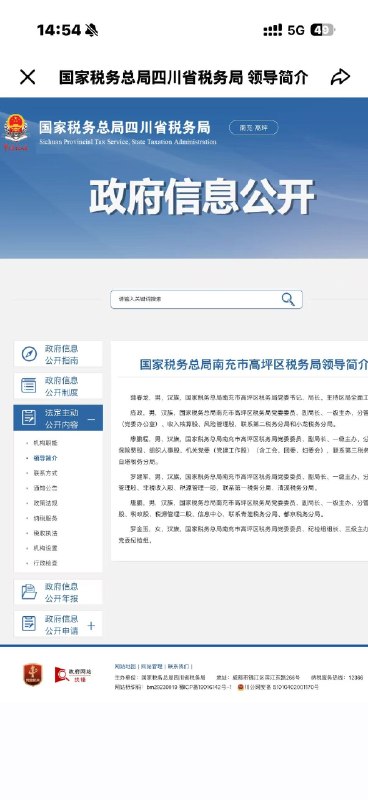Open 机构职能 in the sidebar list
This screenshot has width=368, height=800.
click(45, 443)
